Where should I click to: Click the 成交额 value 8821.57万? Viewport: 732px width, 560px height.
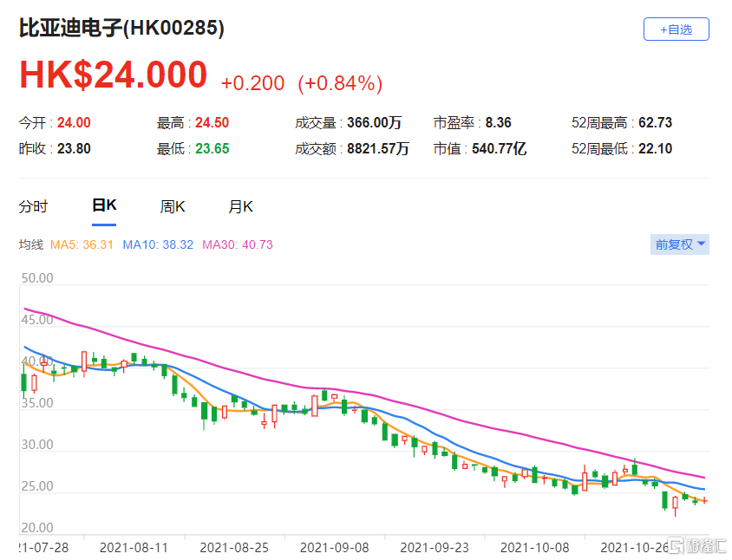378,149
